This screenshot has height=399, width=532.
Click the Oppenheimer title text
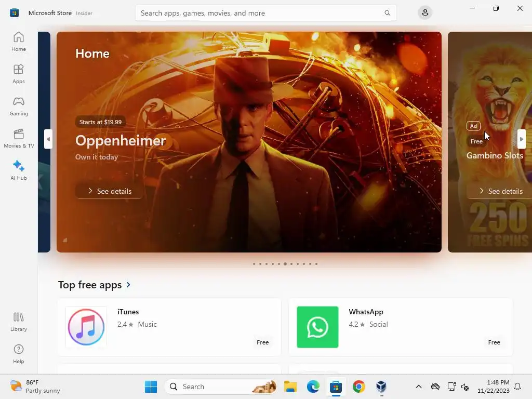[x=121, y=140]
